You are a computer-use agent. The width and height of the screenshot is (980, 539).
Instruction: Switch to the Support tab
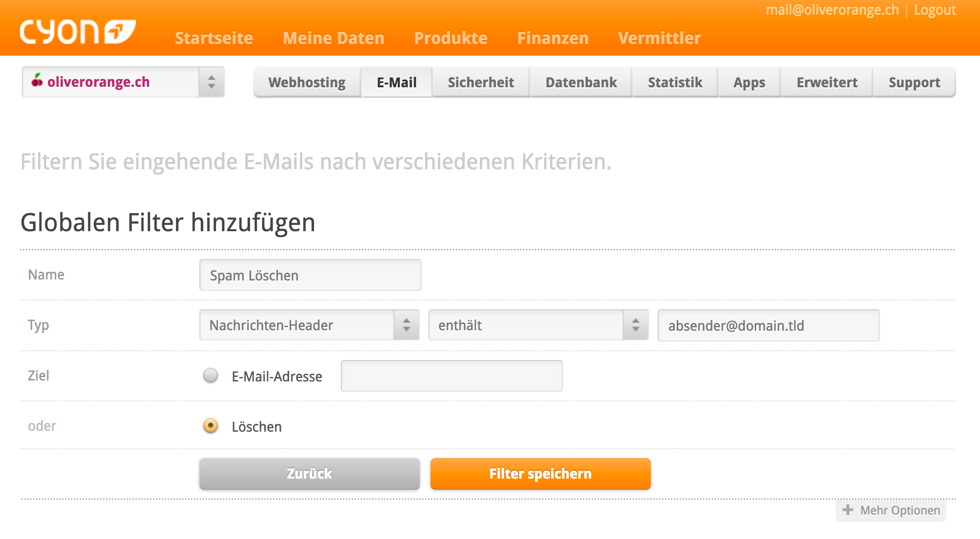click(x=914, y=82)
